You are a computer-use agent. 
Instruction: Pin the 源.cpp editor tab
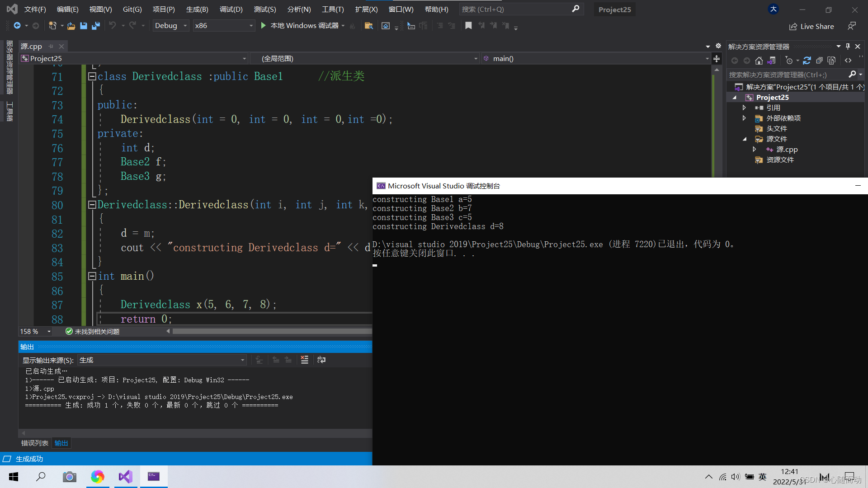[x=51, y=46]
